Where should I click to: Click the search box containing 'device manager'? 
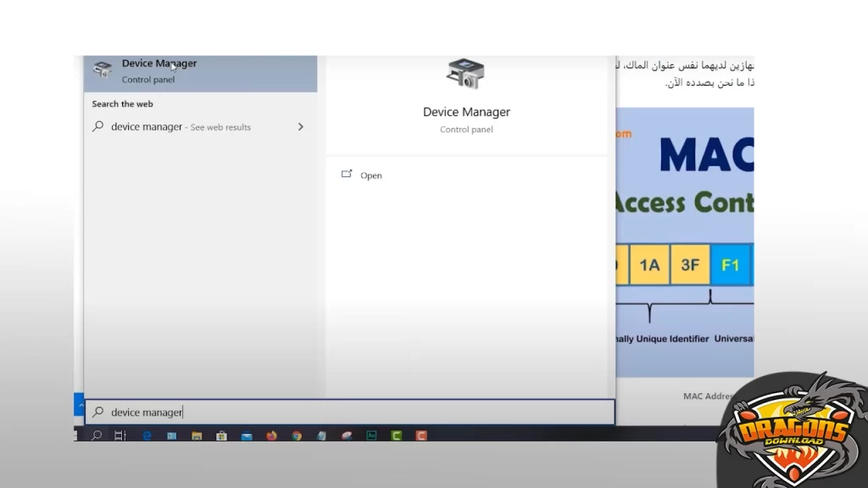click(x=349, y=412)
